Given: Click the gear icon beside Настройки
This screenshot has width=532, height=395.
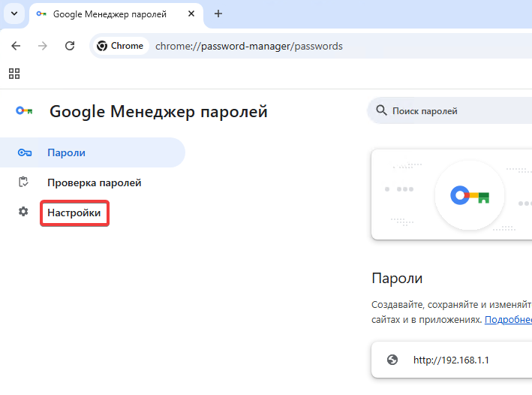Looking at the screenshot, I should pyautogui.click(x=24, y=213).
